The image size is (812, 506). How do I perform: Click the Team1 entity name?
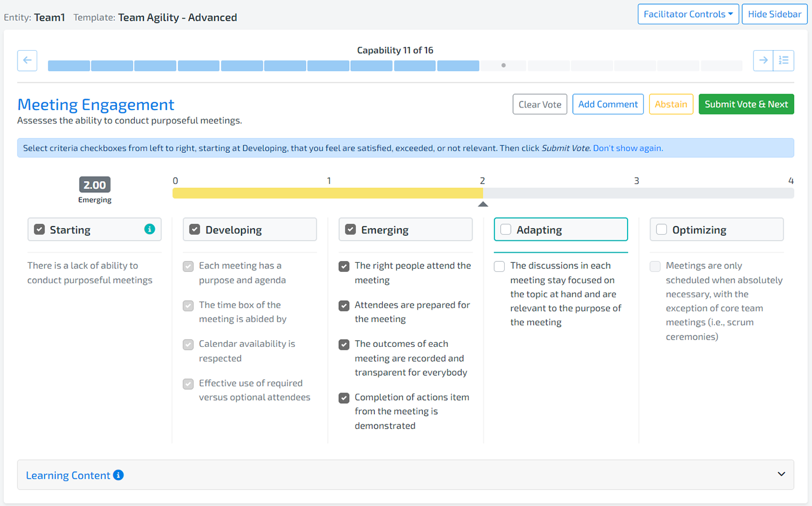pyautogui.click(x=50, y=17)
